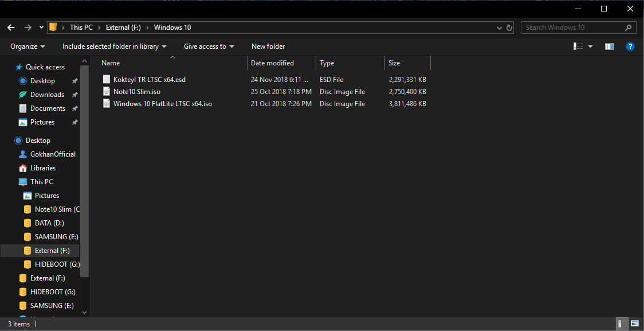
Task: Switch to details view in status bar
Action: coord(623,324)
